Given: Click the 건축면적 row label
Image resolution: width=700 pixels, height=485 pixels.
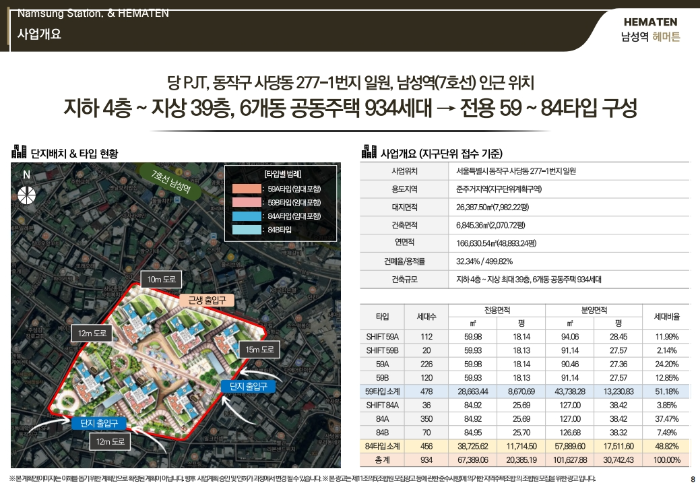Looking at the screenshot, I should (404, 225).
